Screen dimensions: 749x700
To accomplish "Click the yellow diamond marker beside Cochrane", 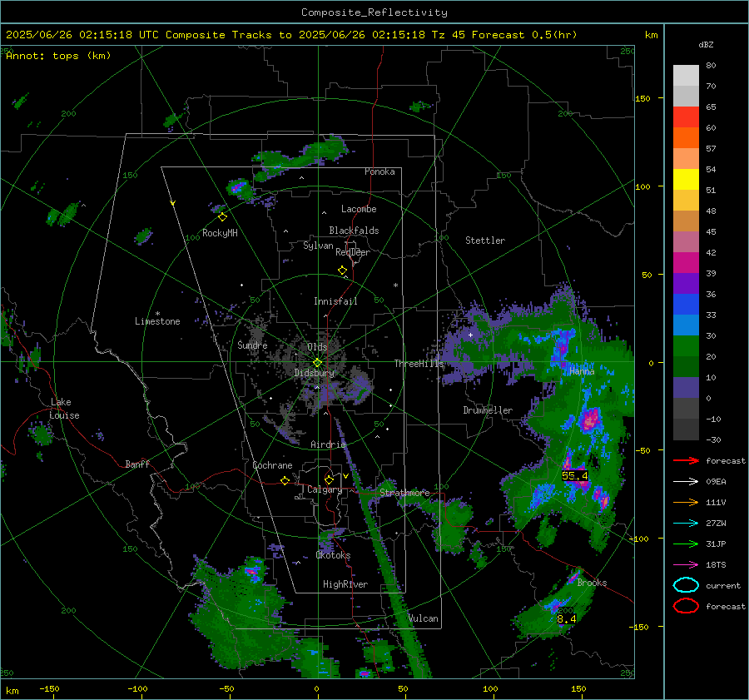I will point(285,480).
